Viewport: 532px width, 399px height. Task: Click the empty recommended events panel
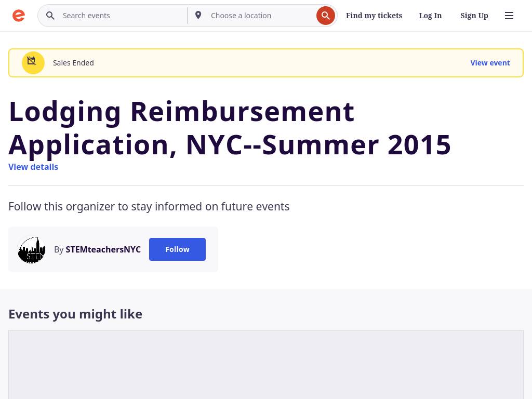tap(266, 365)
